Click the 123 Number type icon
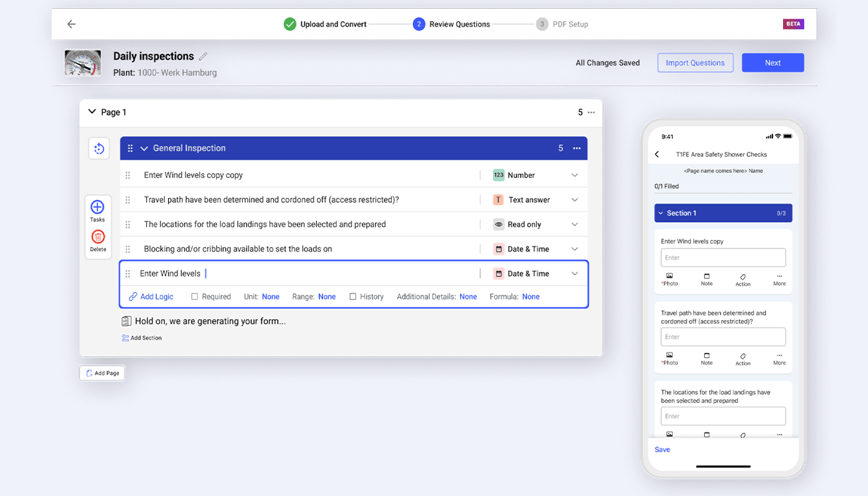Viewport: 868px width, 496px height. click(498, 175)
